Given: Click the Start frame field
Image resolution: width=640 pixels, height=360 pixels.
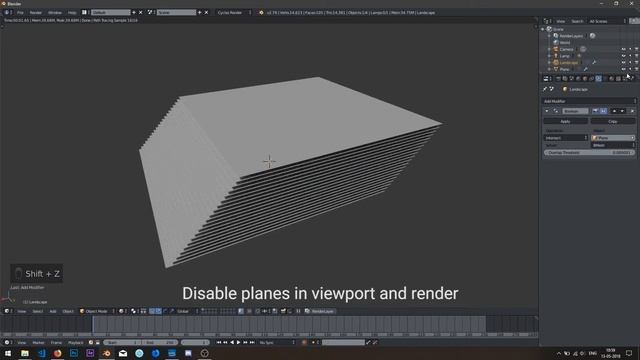Looking at the screenshot, I should tap(122, 342).
